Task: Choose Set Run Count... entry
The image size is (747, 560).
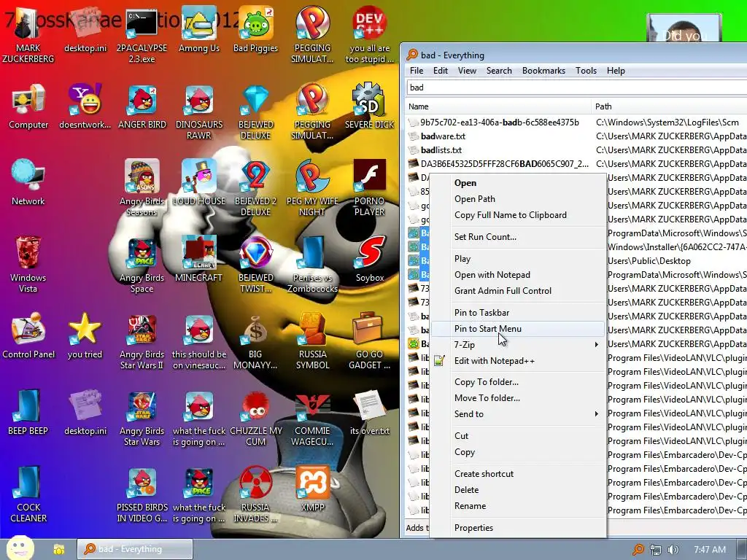Action: click(x=518, y=237)
